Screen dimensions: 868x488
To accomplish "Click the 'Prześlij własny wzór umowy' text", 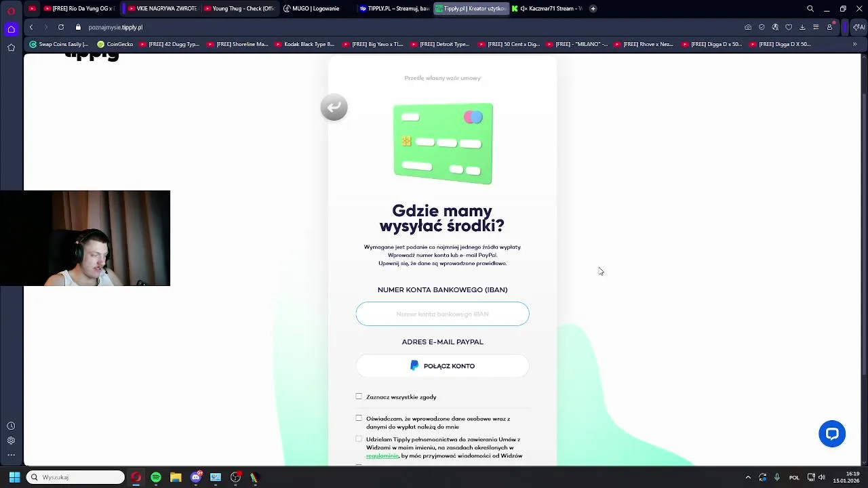I will point(442,78).
